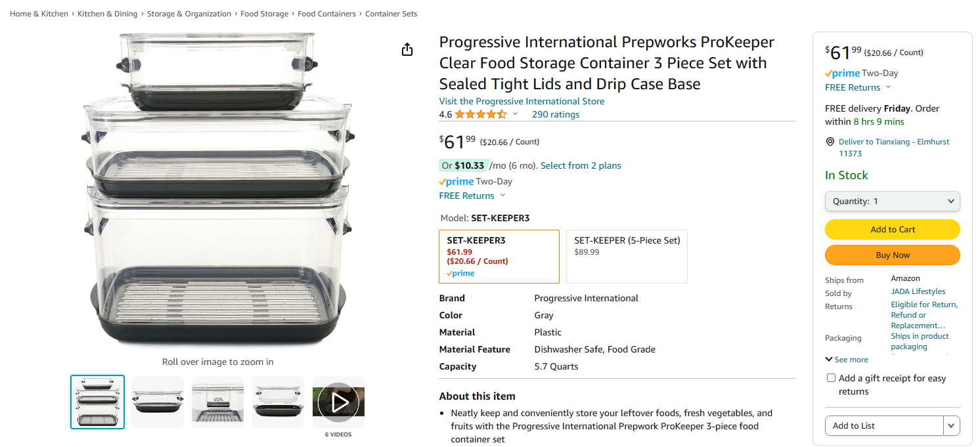The height and width of the screenshot is (447, 980).
Task: Click the Buy Now button
Action: click(892, 255)
